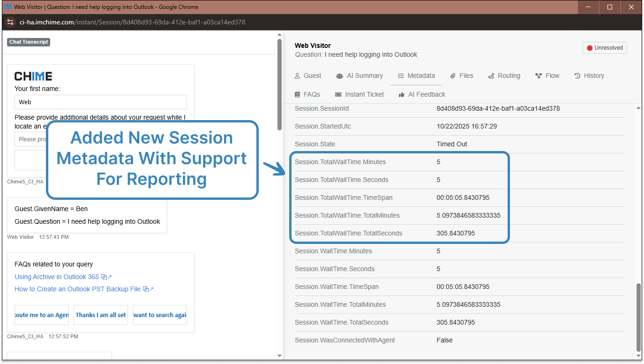The height and width of the screenshot is (364, 644).
Task: Switch to the Metadata tab
Action: click(x=416, y=76)
